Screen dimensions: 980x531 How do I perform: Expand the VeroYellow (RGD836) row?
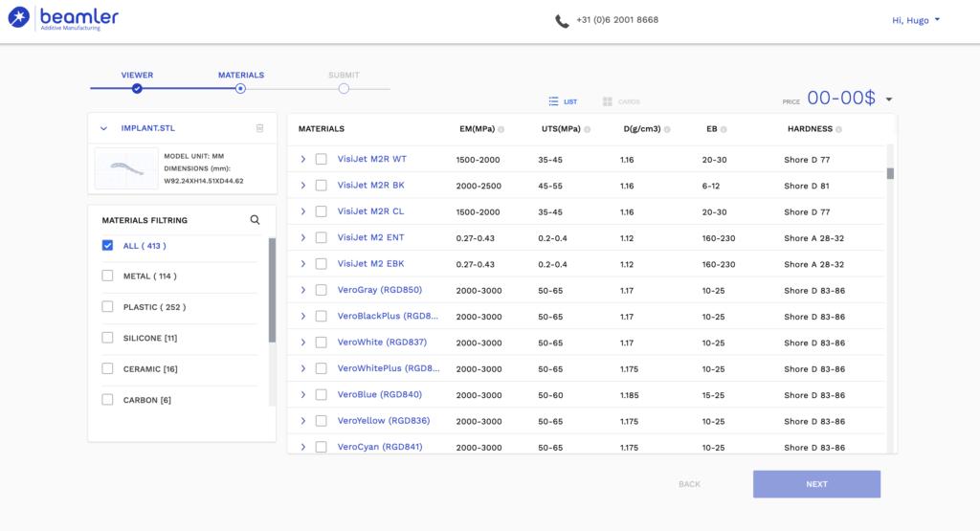[303, 421]
